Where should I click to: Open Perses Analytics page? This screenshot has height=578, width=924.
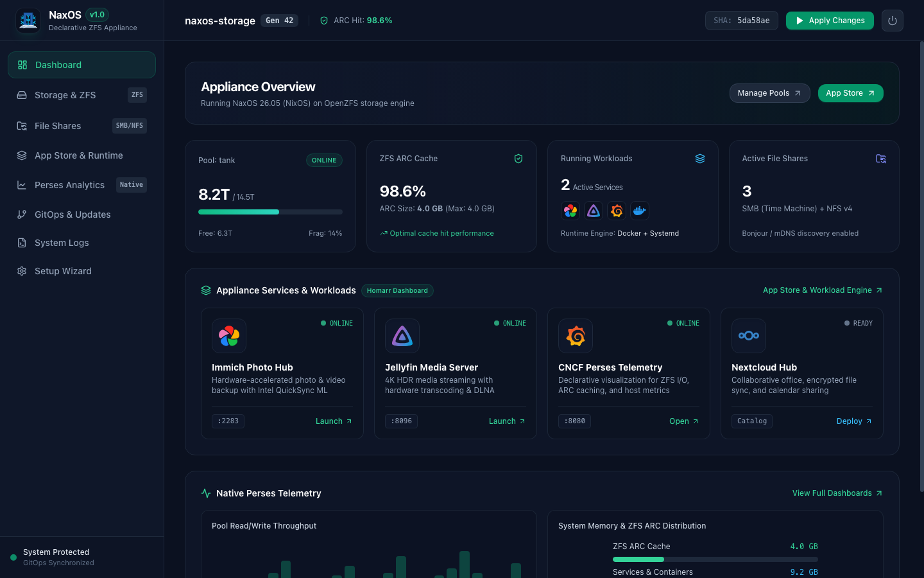click(x=81, y=185)
